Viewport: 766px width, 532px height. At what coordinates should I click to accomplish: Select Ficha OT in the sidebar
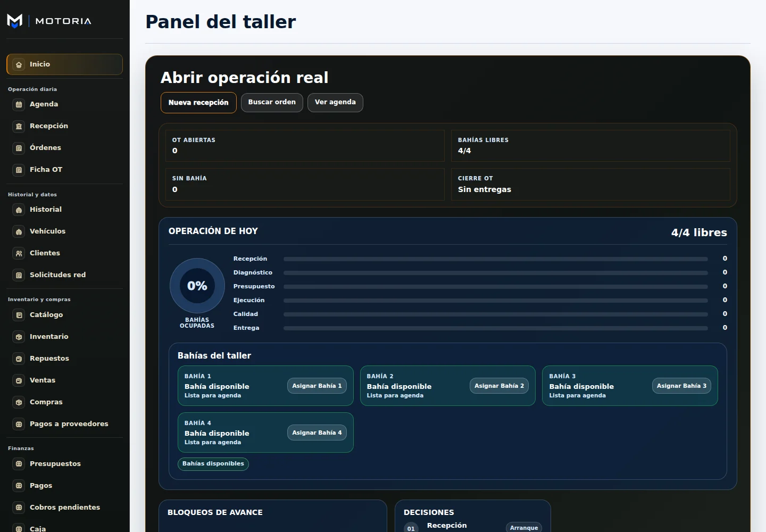coord(64,170)
